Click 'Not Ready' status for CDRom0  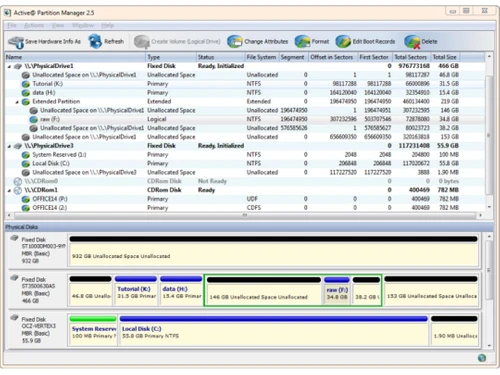(212, 181)
